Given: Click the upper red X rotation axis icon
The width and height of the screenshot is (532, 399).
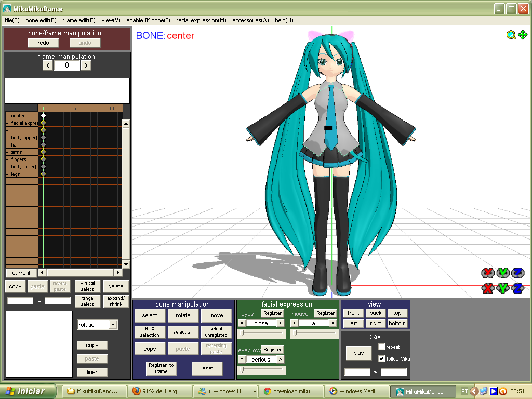Looking at the screenshot, I should (x=488, y=272).
